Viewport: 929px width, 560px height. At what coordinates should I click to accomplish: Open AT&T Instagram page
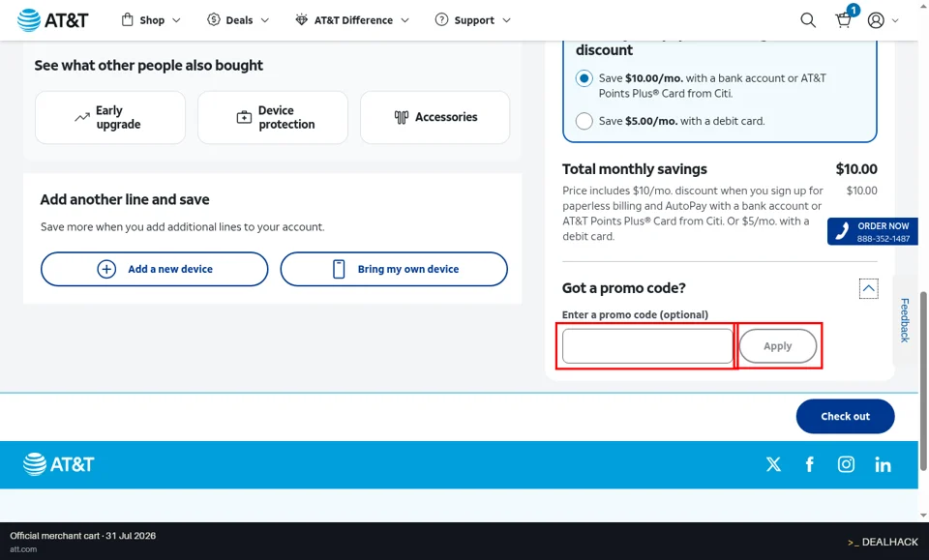tap(846, 464)
